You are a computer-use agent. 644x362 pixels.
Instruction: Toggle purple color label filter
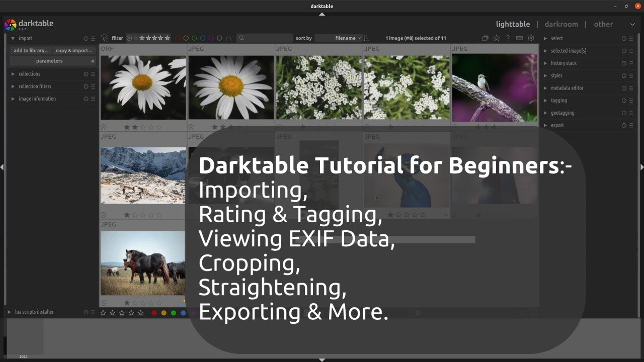click(211, 38)
